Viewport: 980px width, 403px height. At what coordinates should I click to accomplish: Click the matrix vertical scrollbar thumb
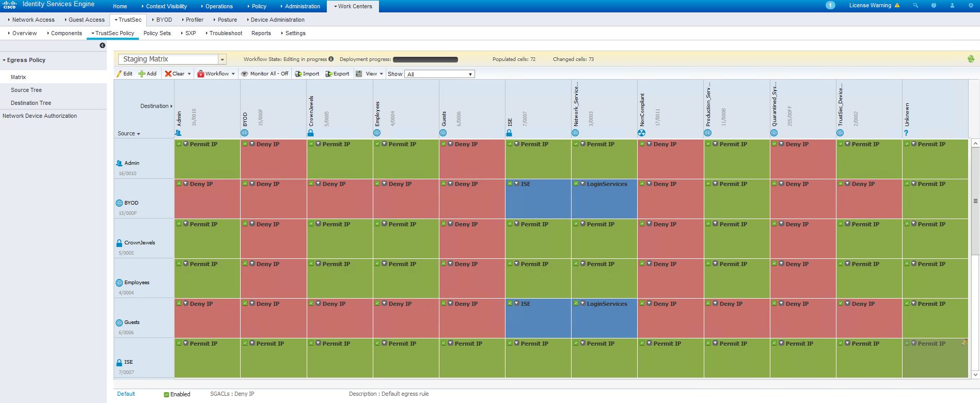[x=975, y=202]
